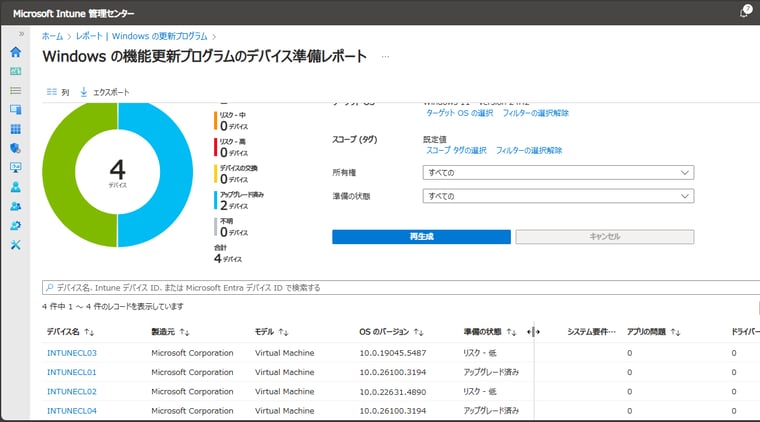760x422 pixels.
Task: Go to ホーム breadcrumb link
Action: pos(52,36)
